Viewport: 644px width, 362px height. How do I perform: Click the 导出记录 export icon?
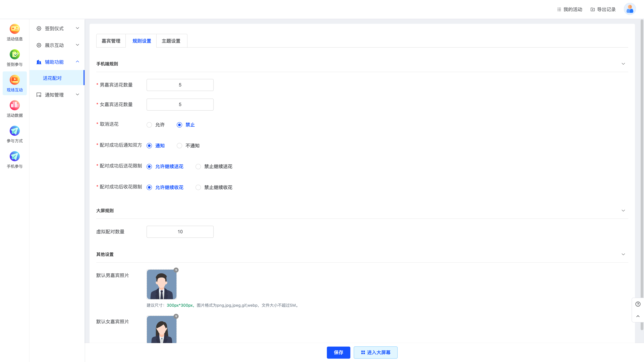click(593, 10)
